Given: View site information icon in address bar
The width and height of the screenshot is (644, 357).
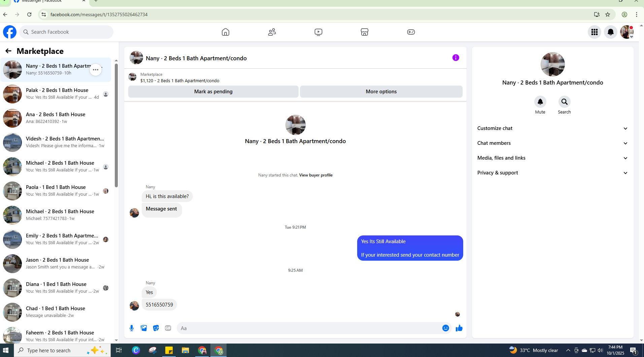Looking at the screenshot, I should point(43,14).
